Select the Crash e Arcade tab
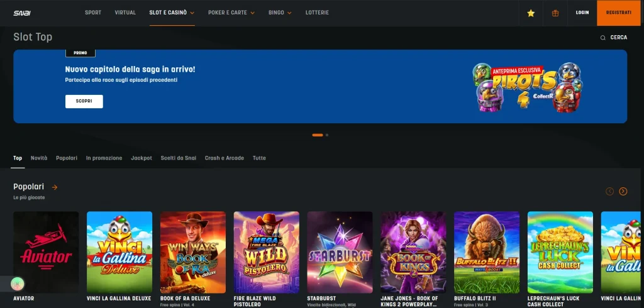This screenshot has height=308, width=644. (x=225, y=158)
